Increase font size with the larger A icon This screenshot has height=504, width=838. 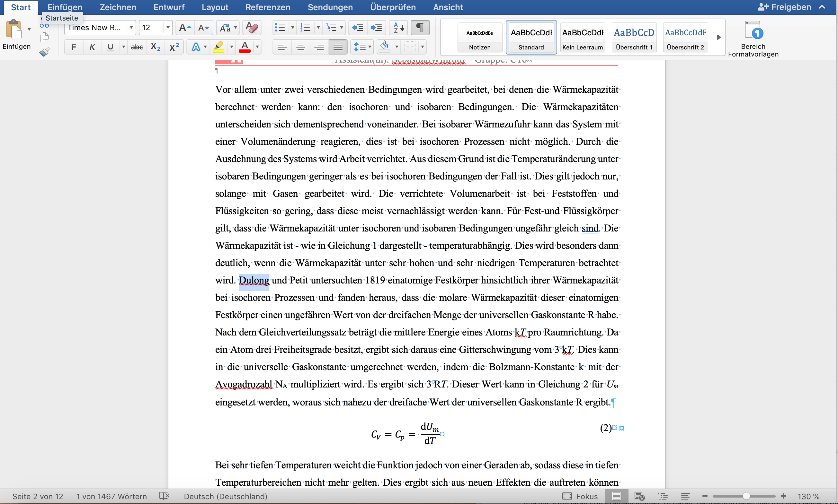click(x=185, y=28)
